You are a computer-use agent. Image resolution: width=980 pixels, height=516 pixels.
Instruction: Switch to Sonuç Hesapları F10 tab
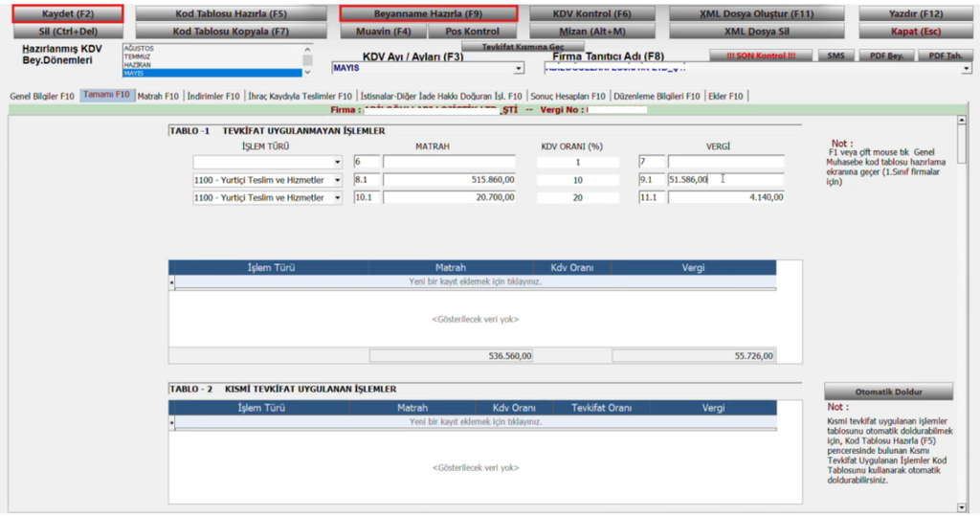pos(568,97)
